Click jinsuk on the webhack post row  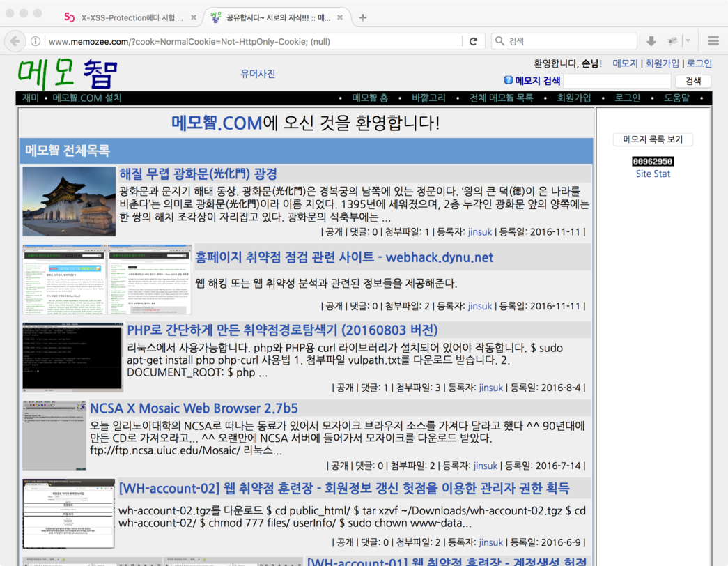(x=479, y=306)
